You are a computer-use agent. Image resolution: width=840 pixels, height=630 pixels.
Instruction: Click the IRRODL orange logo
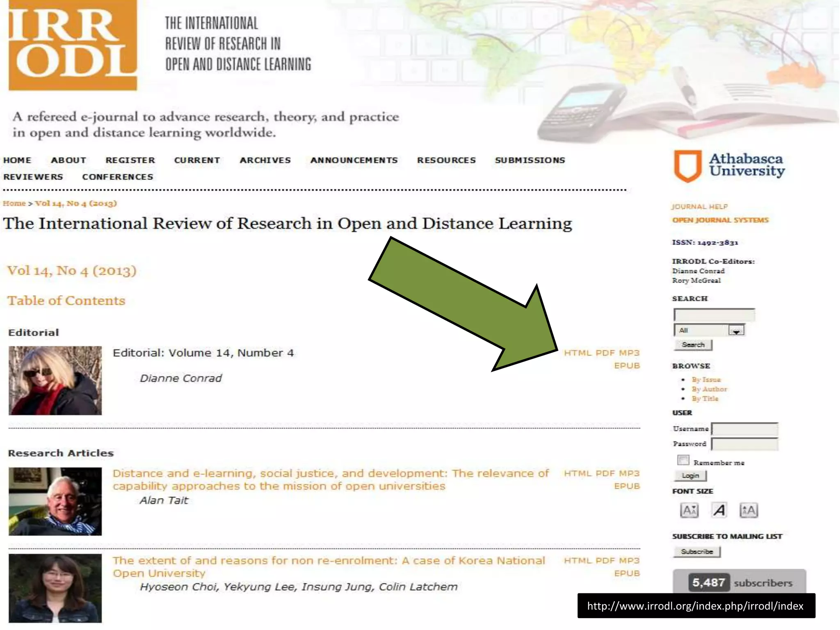click(73, 45)
